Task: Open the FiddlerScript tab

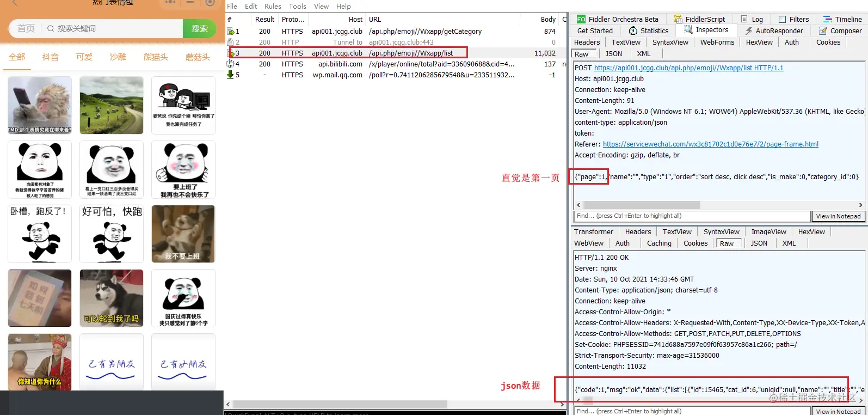Action: [x=699, y=19]
